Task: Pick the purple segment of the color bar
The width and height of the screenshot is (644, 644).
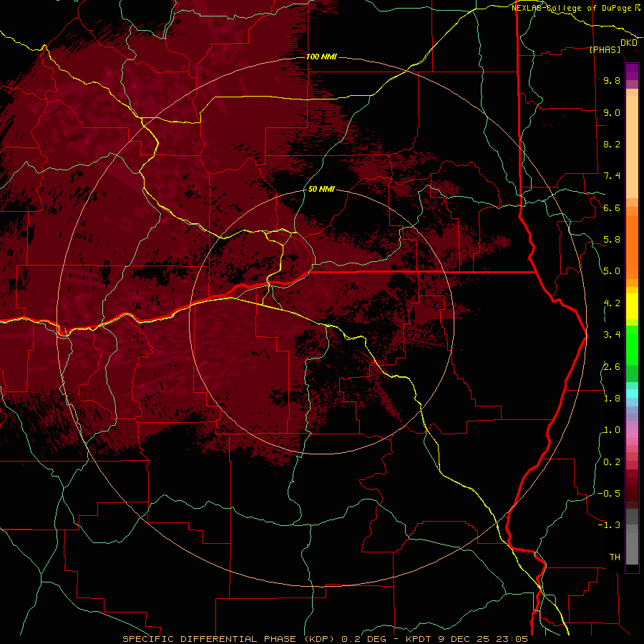Action: pyautogui.click(x=632, y=72)
